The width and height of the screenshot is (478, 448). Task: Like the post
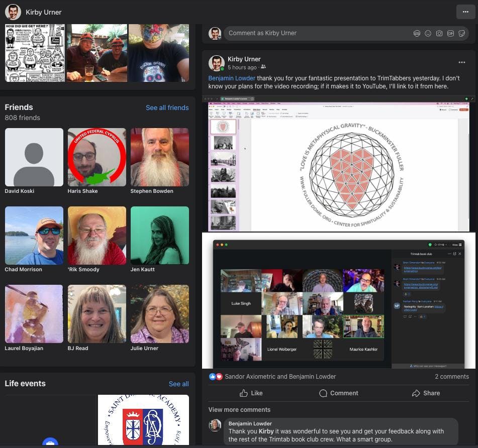pos(251,393)
